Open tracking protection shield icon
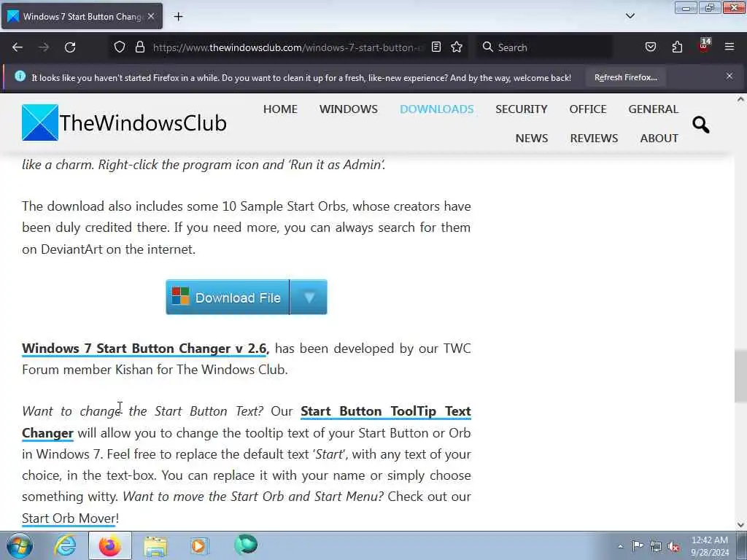 [120, 47]
